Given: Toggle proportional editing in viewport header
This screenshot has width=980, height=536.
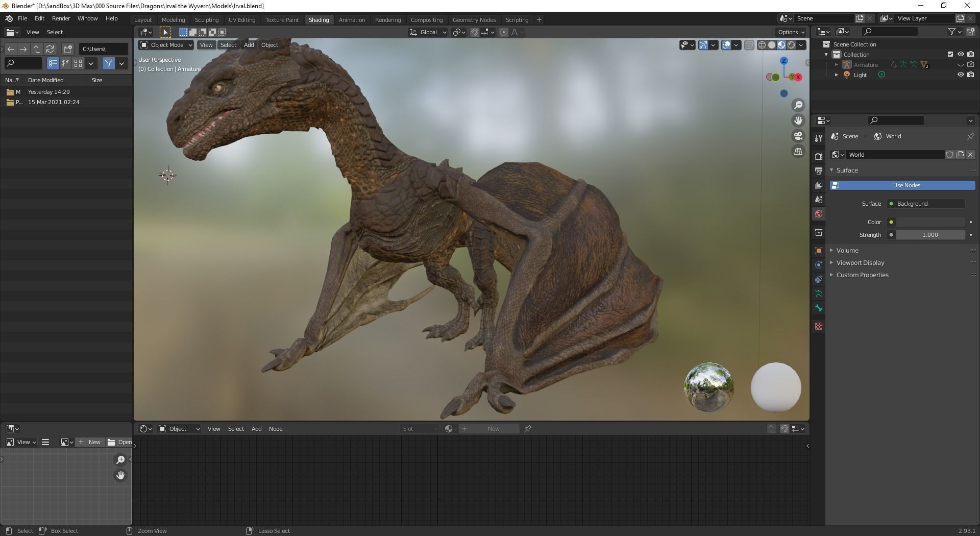Looking at the screenshot, I should tap(504, 32).
